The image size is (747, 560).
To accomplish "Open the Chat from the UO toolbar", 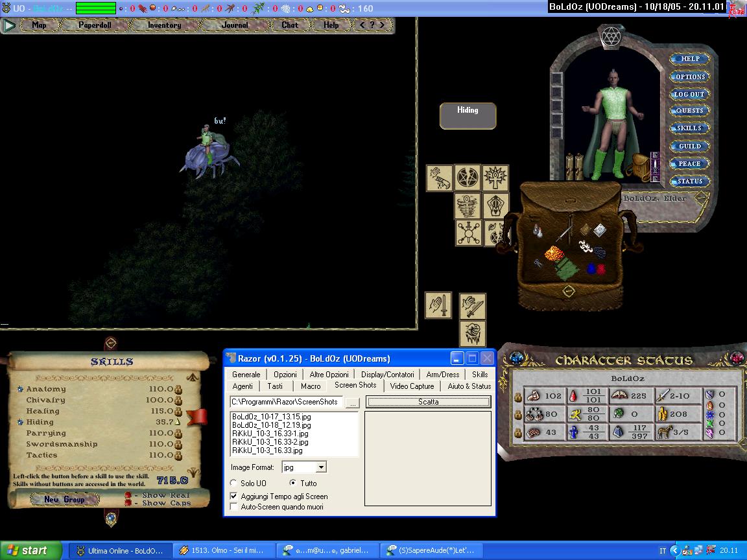I will click(290, 25).
